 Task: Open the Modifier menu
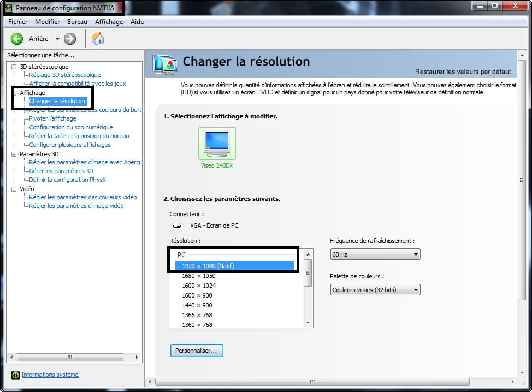point(47,22)
